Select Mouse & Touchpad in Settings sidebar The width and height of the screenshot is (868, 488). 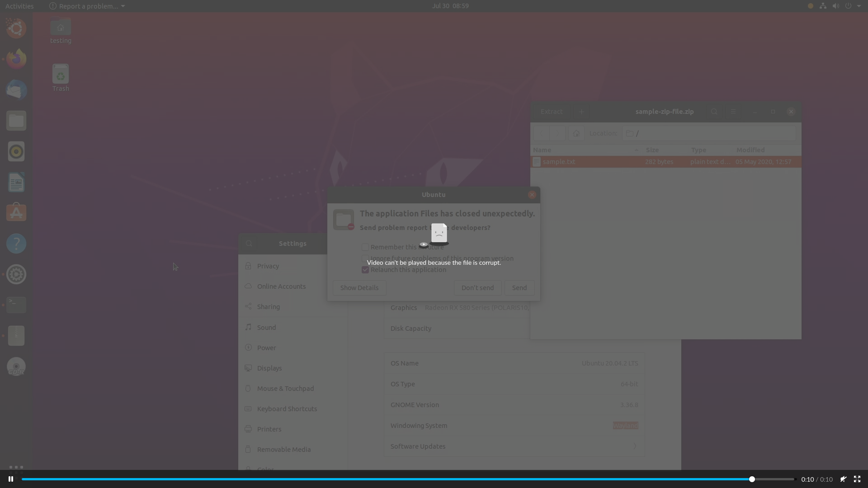(x=293, y=389)
